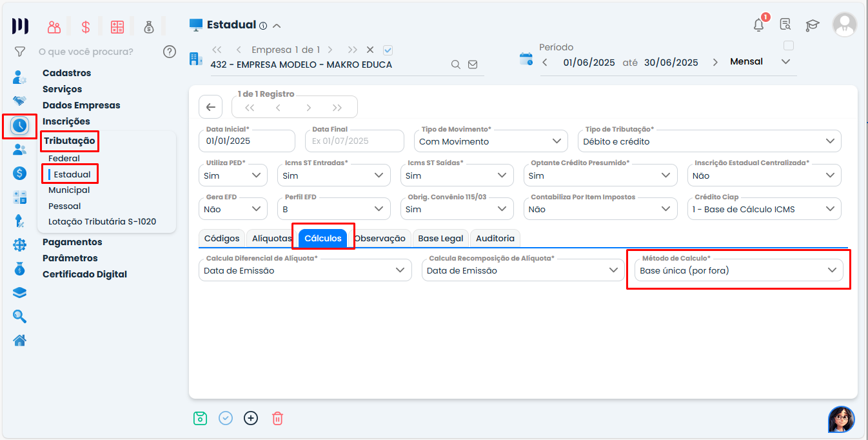Switch to Códigos tab
868x440 pixels.
click(x=222, y=238)
